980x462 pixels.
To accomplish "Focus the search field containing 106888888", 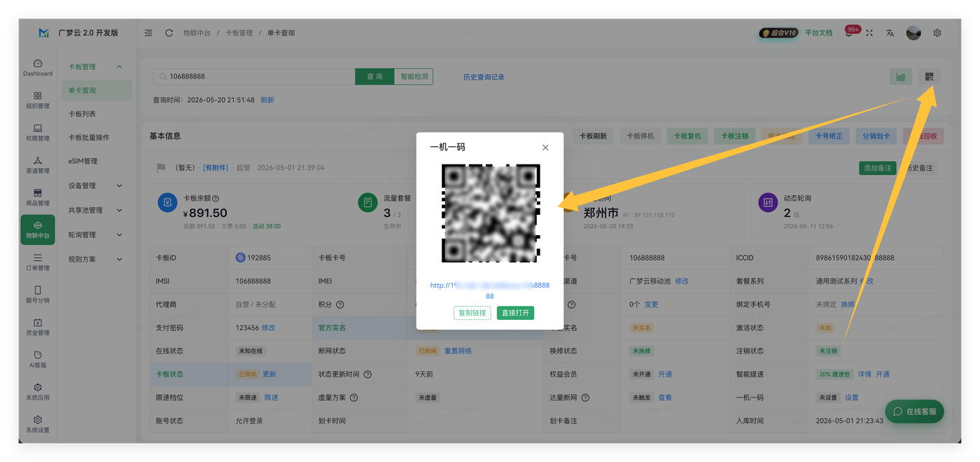I will (254, 77).
